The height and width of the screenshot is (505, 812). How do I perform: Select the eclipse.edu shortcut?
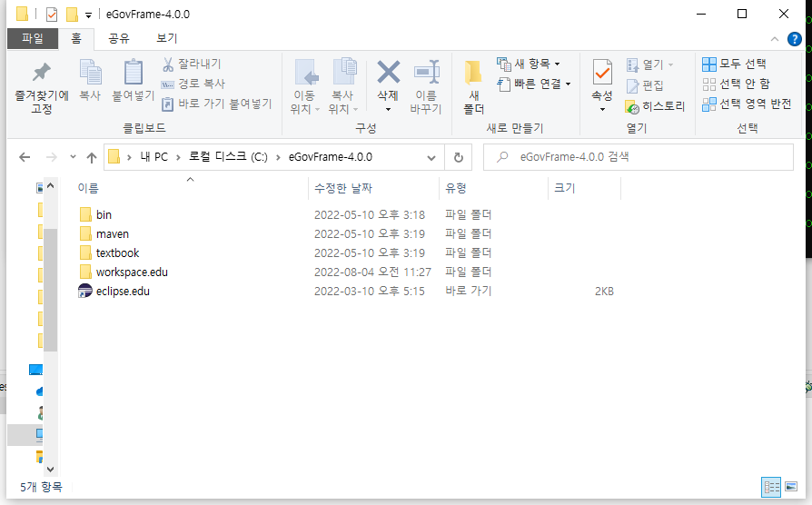point(114,291)
